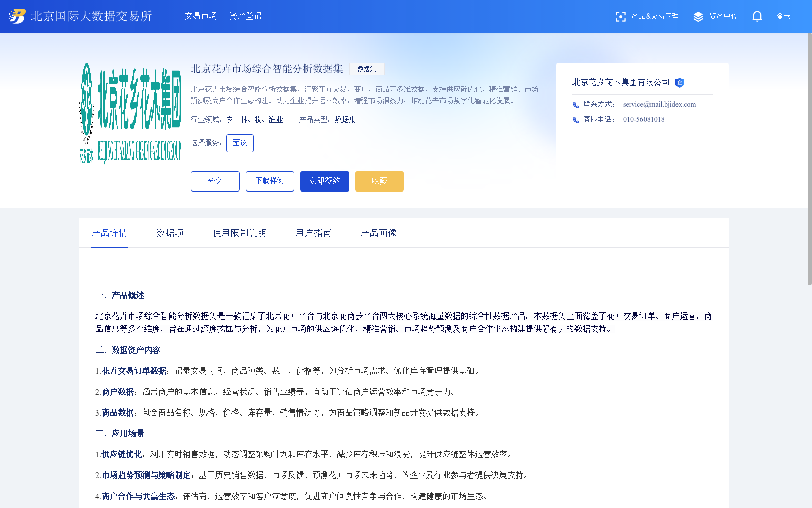Click the 资产中心 layers icon
The width and height of the screenshot is (812, 508).
698,17
